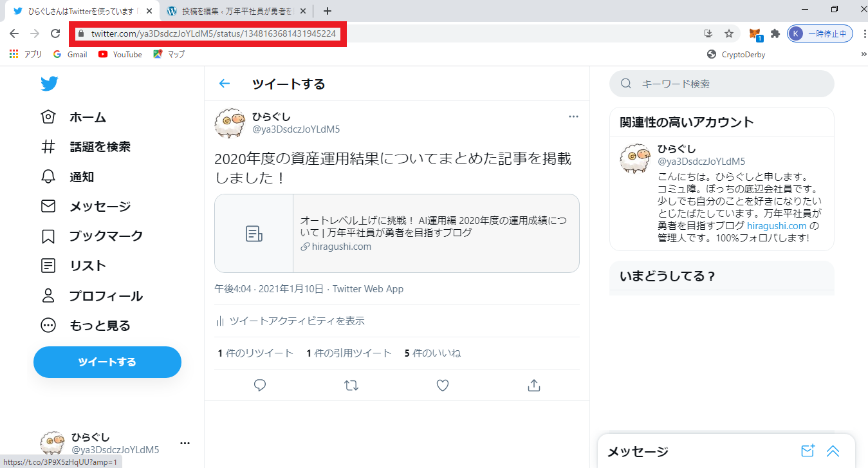Click the @ya3DsdczJoYLdM5 handle in tweet header
Image resolution: width=868 pixels, height=468 pixels.
[296, 129]
